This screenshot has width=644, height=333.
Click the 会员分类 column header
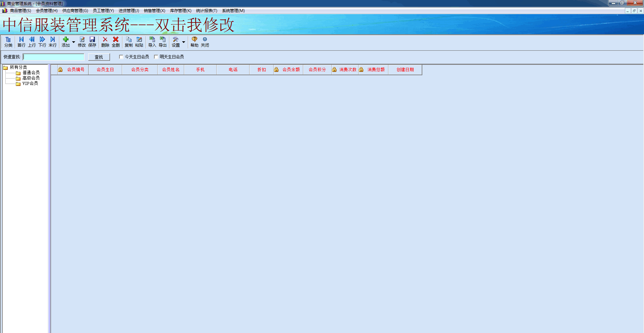[140, 70]
